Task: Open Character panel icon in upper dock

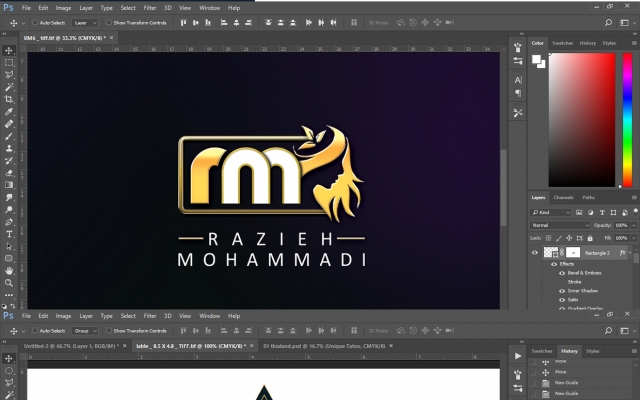Action: click(518, 80)
